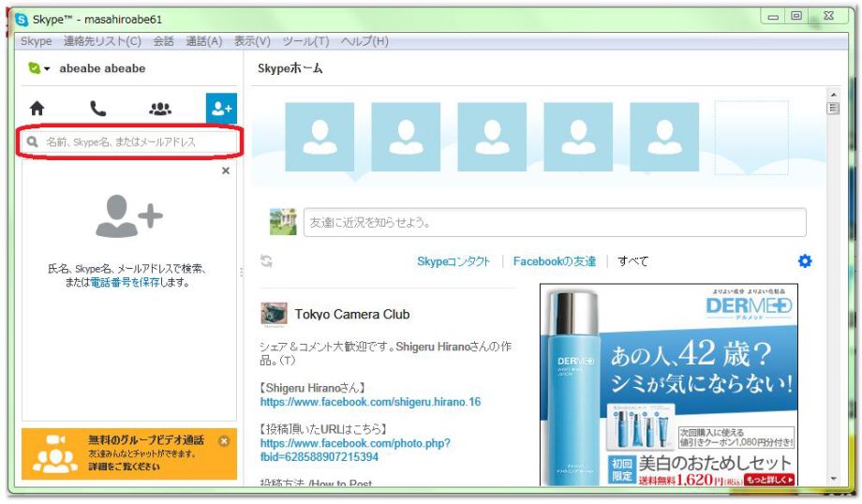
Task: Select the fifth contact avatar tile
Action: (664, 137)
